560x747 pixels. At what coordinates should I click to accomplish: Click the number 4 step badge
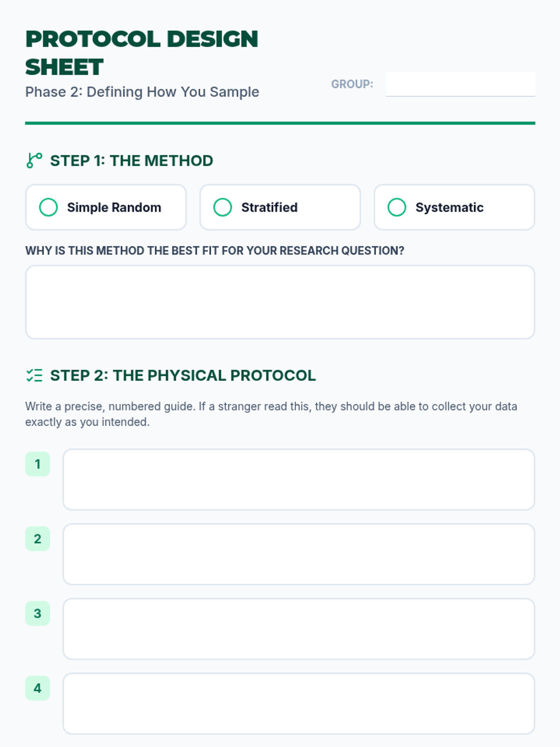[x=37, y=688]
